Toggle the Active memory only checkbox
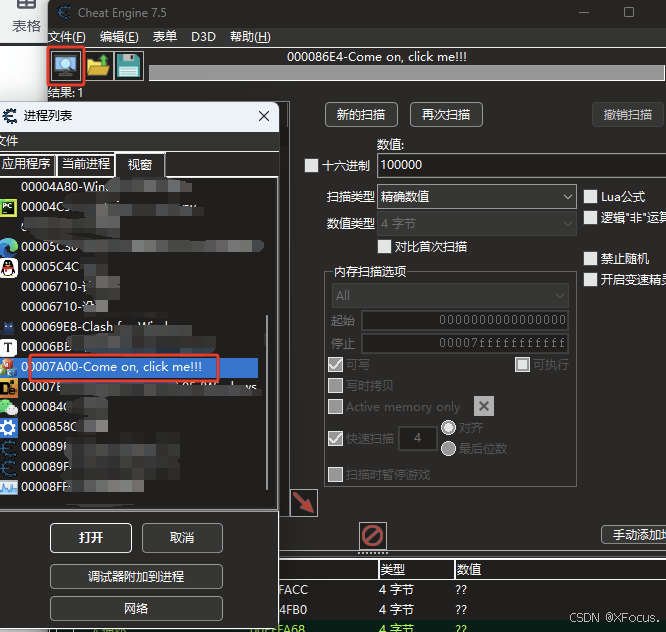The height and width of the screenshot is (632, 666). click(336, 406)
